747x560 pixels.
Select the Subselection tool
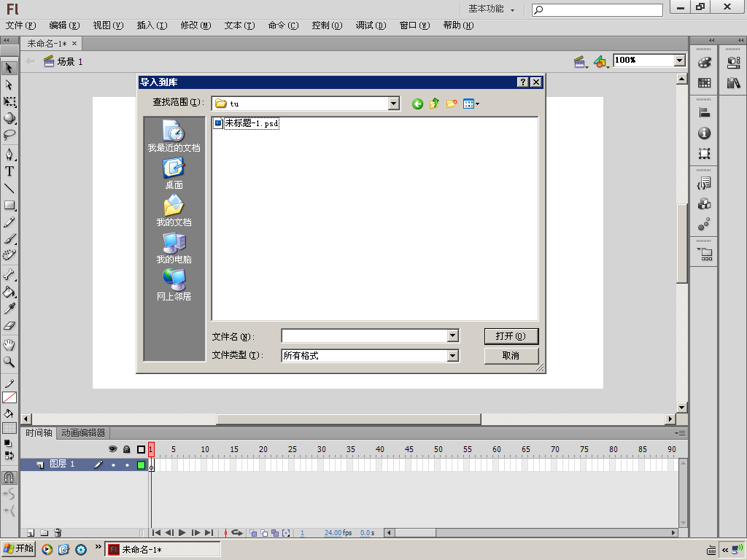9,85
